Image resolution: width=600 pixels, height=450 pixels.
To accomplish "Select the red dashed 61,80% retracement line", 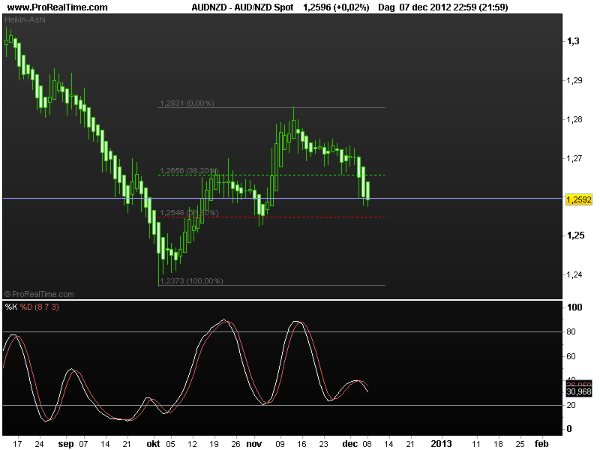I will (272, 217).
